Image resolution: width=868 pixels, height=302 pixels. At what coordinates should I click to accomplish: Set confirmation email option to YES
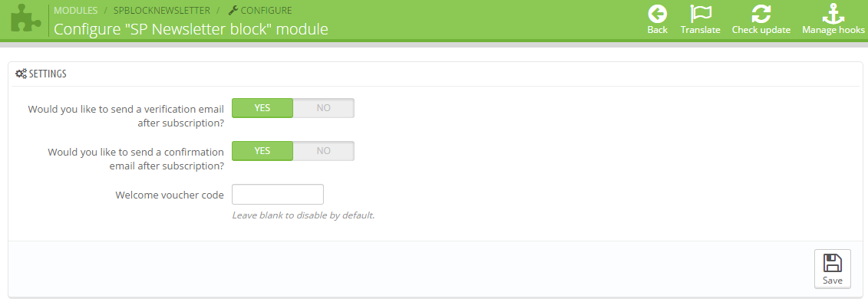tap(262, 151)
